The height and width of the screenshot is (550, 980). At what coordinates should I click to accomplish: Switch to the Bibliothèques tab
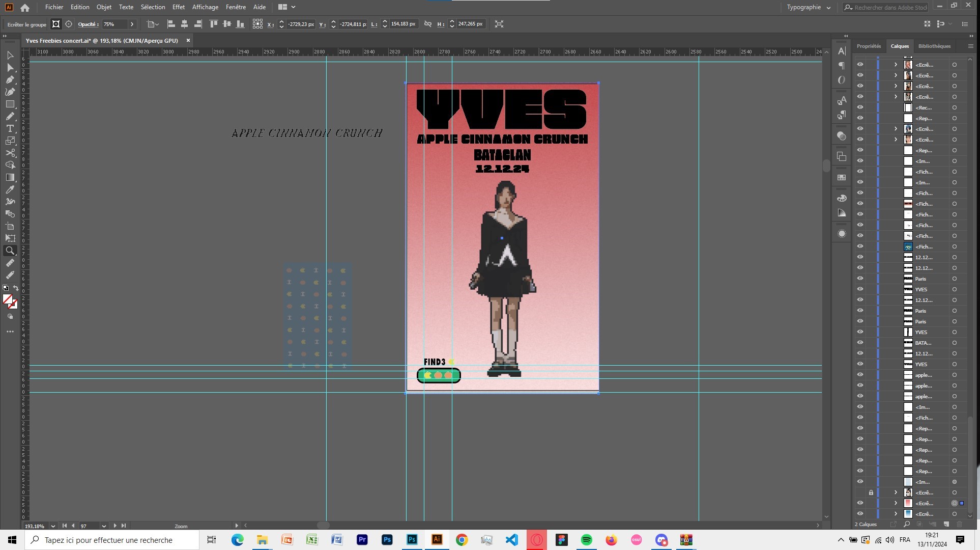[x=934, y=46]
